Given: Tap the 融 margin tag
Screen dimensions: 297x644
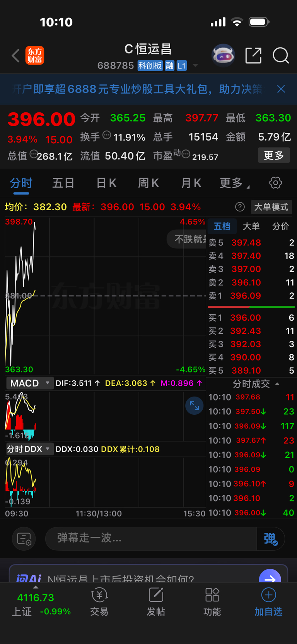Looking at the screenshot, I should pyautogui.click(x=169, y=66).
